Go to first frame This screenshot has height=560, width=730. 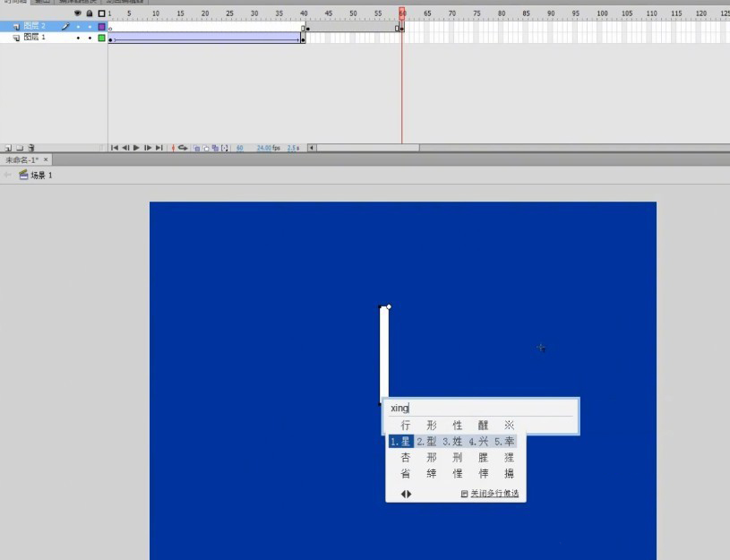click(x=115, y=148)
